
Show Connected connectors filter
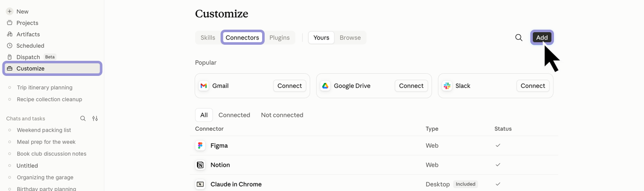click(x=234, y=115)
